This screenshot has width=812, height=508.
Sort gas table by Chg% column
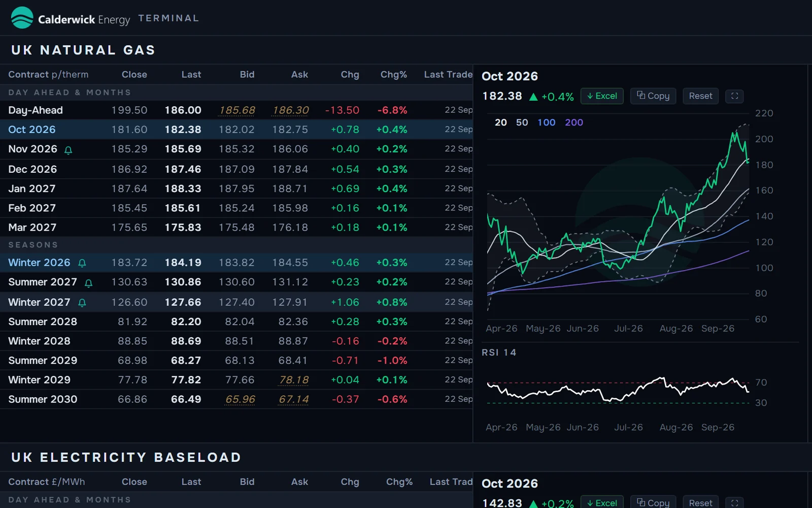[x=394, y=74]
